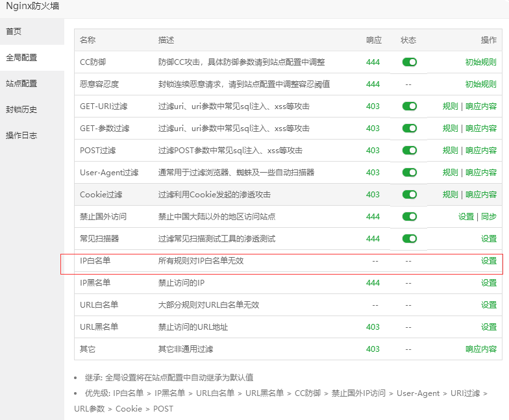Open the 操作日志 tab

click(32, 135)
